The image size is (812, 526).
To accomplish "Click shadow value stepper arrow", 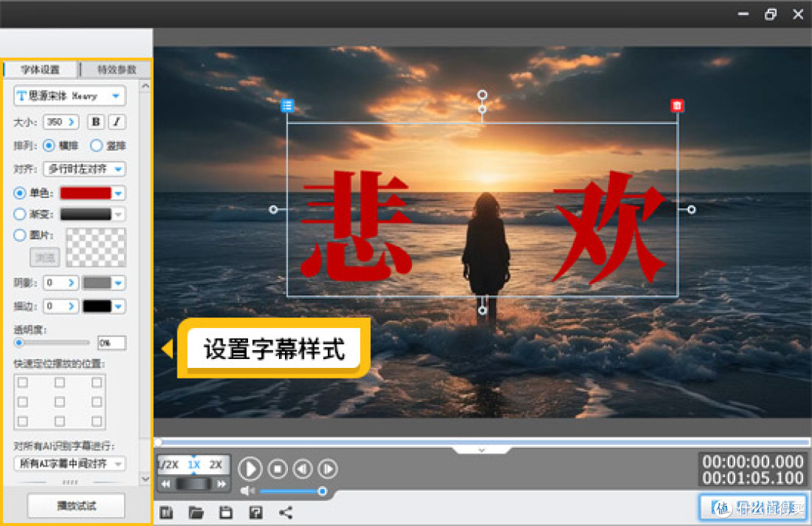I will [71, 283].
